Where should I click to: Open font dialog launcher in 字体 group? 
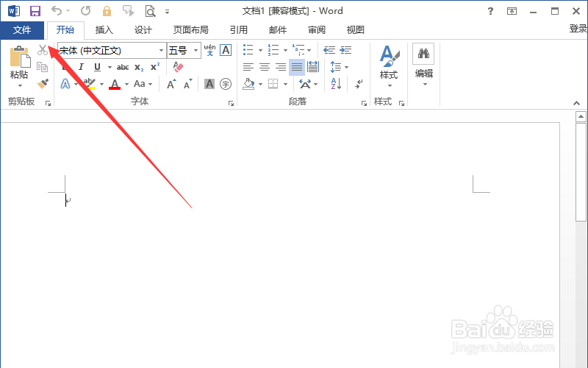[231, 103]
